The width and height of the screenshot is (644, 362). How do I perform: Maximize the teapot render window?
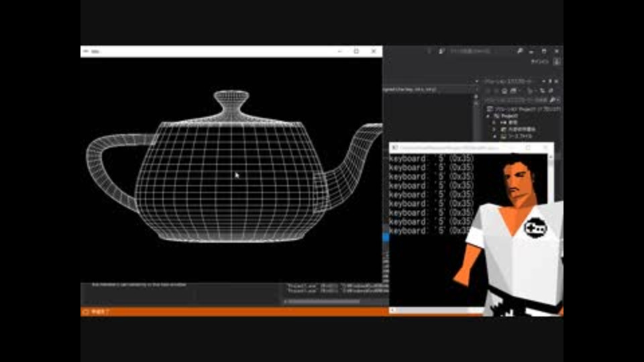coord(356,52)
